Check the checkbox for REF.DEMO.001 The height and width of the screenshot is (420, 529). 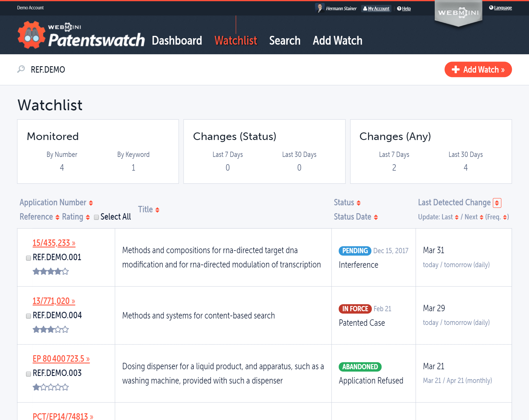(x=28, y=258)
